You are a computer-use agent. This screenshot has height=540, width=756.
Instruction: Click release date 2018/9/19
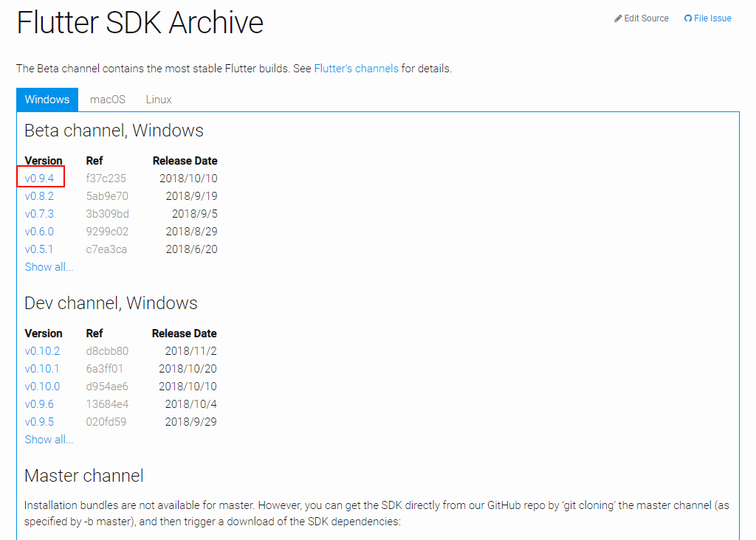click(191, 196)
